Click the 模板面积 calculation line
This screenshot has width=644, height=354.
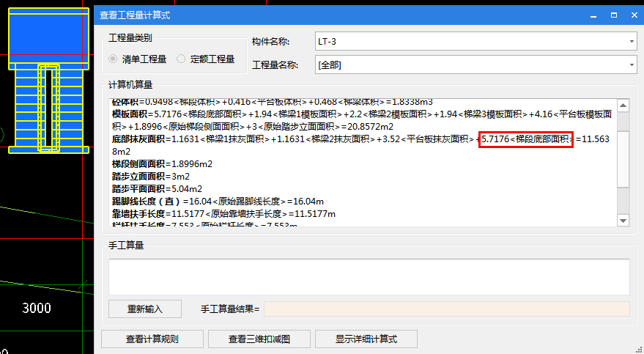click(x=362, y=120)
